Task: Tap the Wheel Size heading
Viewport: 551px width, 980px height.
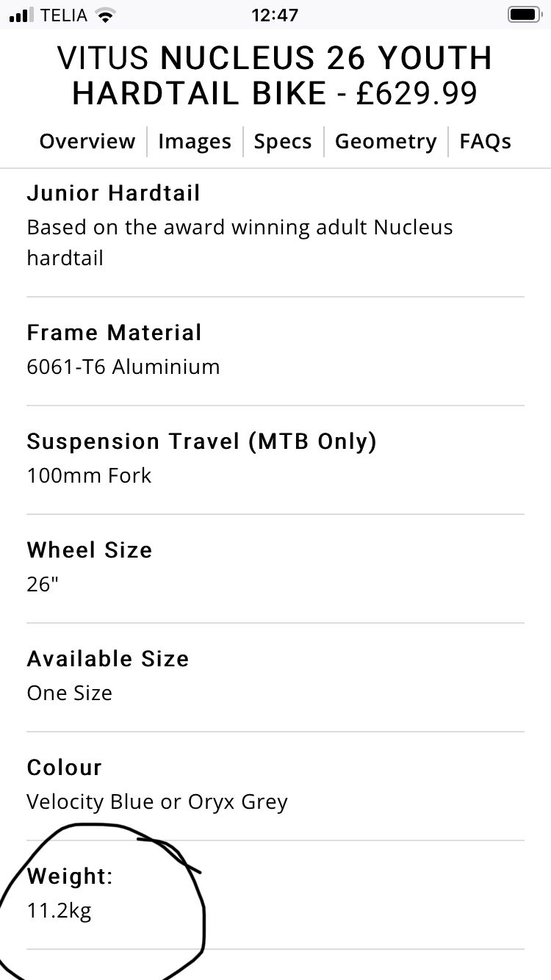Action: pos(90,550)
